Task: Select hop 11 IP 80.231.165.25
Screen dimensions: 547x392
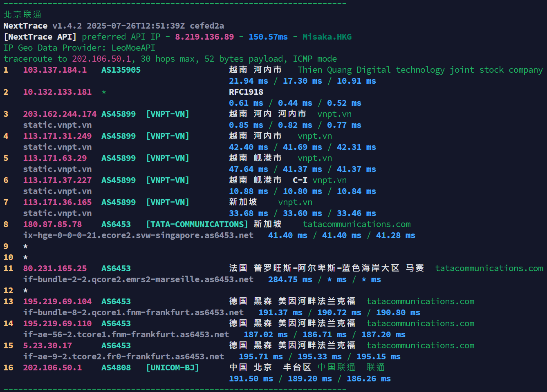Action: (55, 268)
